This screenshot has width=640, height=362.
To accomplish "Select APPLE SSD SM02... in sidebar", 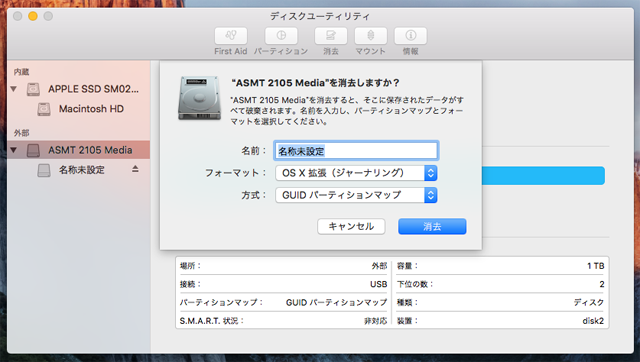I will coord(93,89).
